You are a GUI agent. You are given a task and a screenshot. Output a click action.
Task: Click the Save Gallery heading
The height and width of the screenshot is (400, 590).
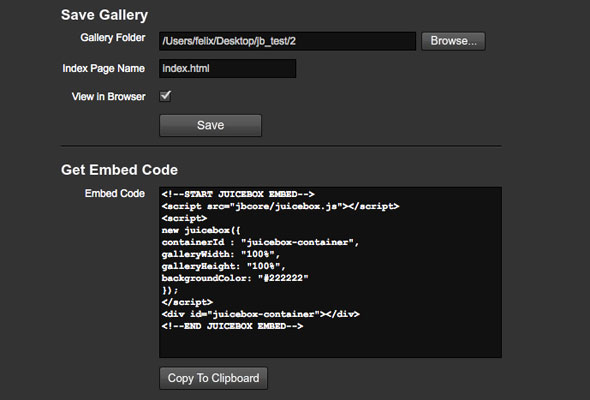104,15
